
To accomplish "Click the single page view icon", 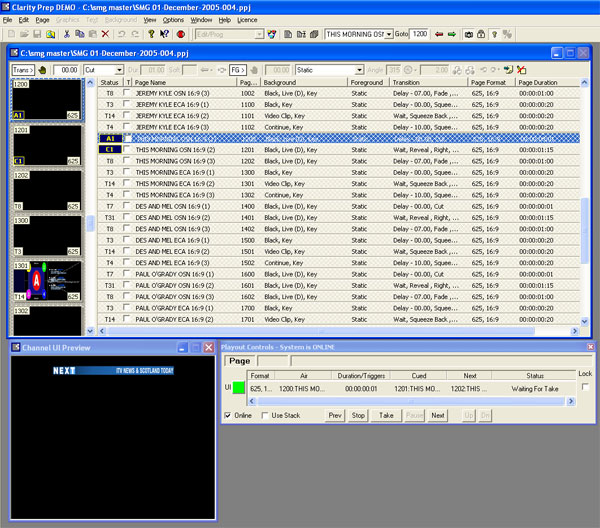I will (x=288, y=34).
